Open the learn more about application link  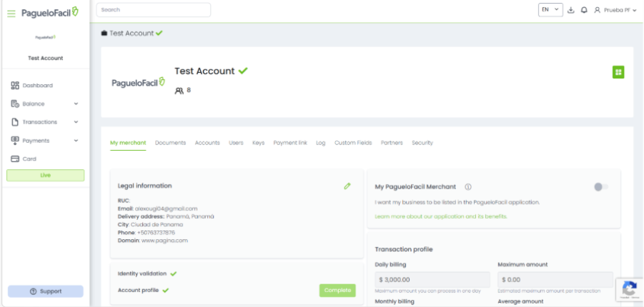(441, 216)
